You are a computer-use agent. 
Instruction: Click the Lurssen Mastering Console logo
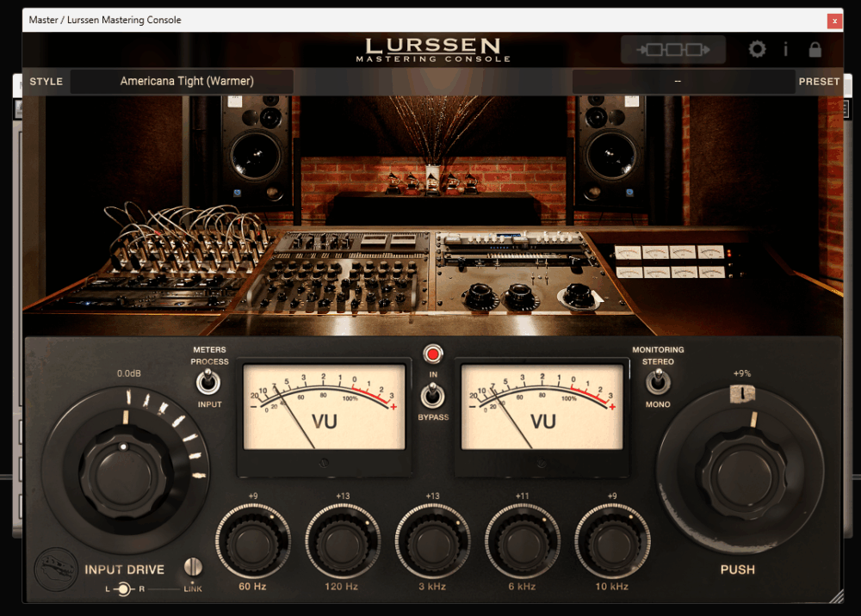pyautogui.click(x=433, y=50)
